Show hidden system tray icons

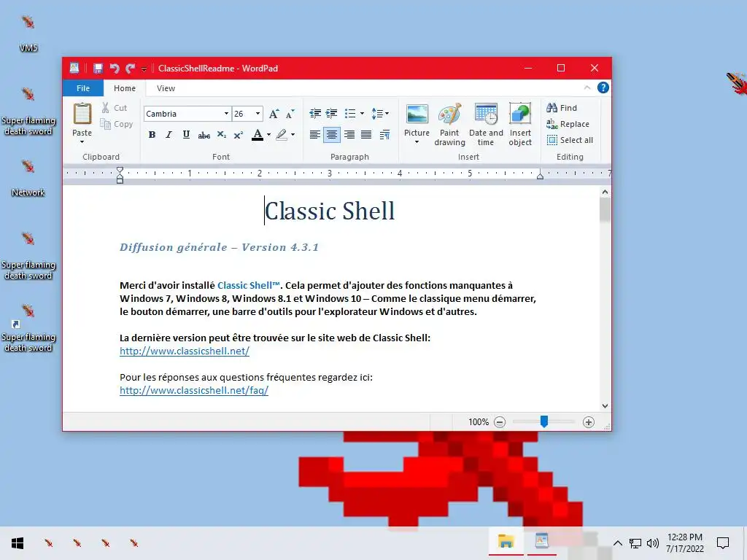pyautogui.click(x=617, y=543)
